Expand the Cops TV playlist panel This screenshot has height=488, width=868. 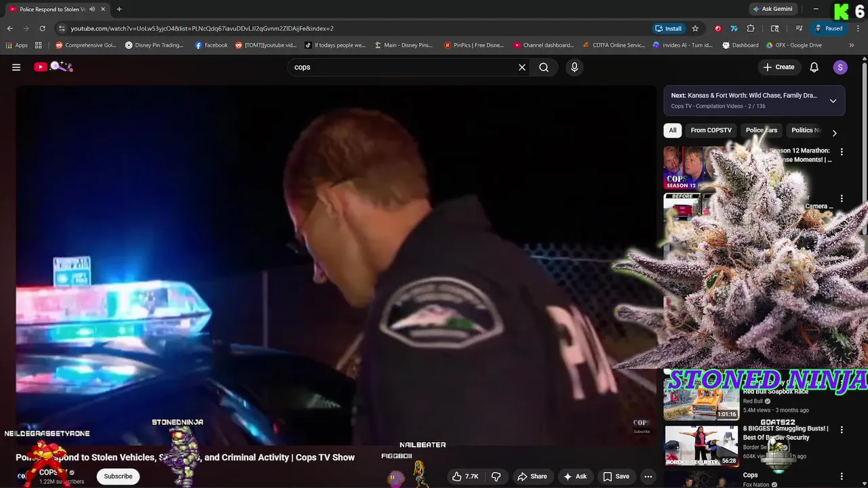point(833,101)
